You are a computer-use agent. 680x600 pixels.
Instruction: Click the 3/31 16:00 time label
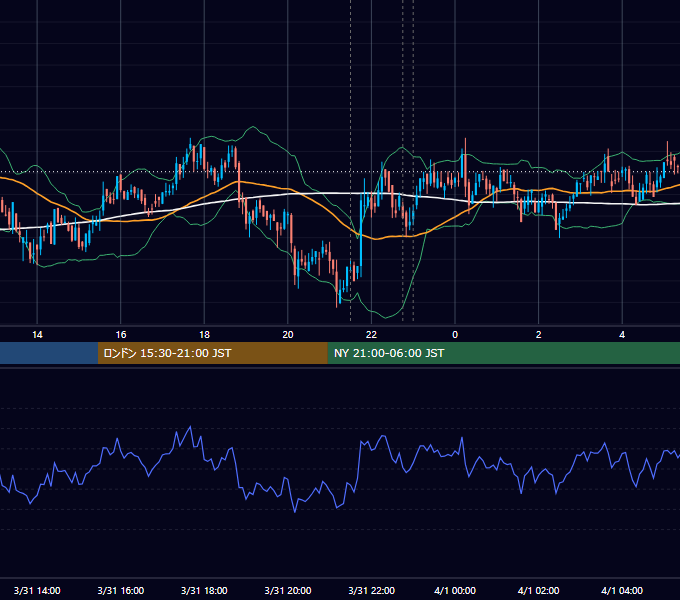121,590
